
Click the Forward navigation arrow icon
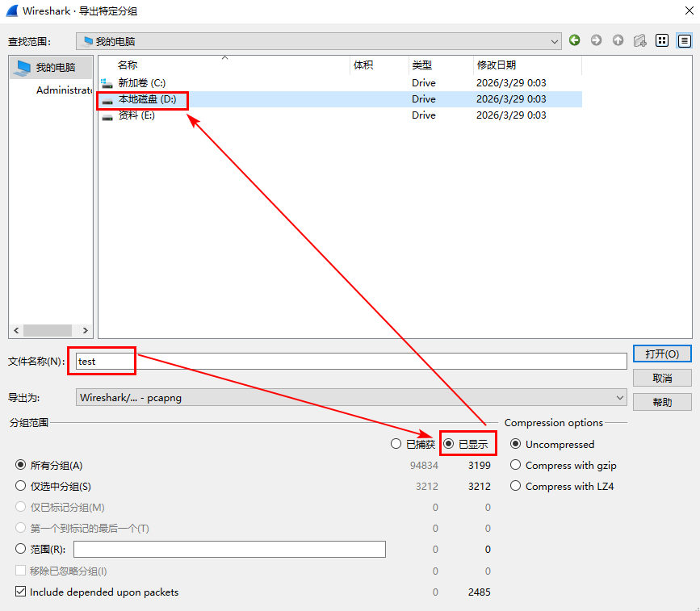tap(597, 40)
